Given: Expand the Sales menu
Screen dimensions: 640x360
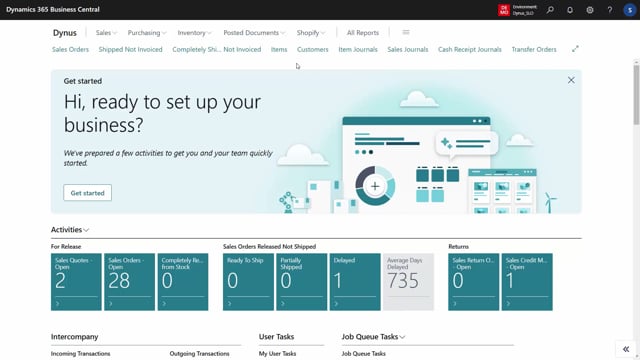Looking at the screenshot, I should pyautogui.click(x=106, y=33).
